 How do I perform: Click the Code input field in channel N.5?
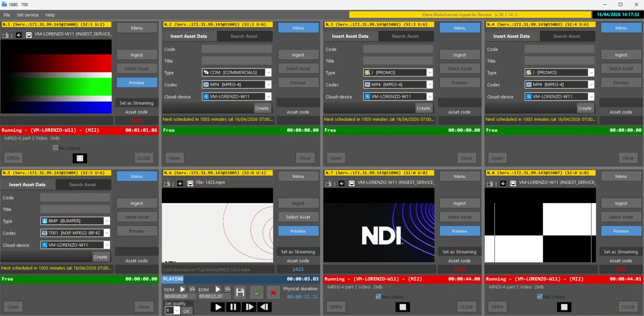pos(75,197)
